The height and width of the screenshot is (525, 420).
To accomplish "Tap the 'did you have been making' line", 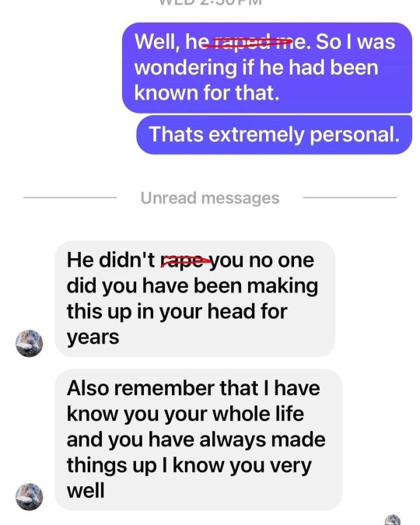I will (192, 286).
